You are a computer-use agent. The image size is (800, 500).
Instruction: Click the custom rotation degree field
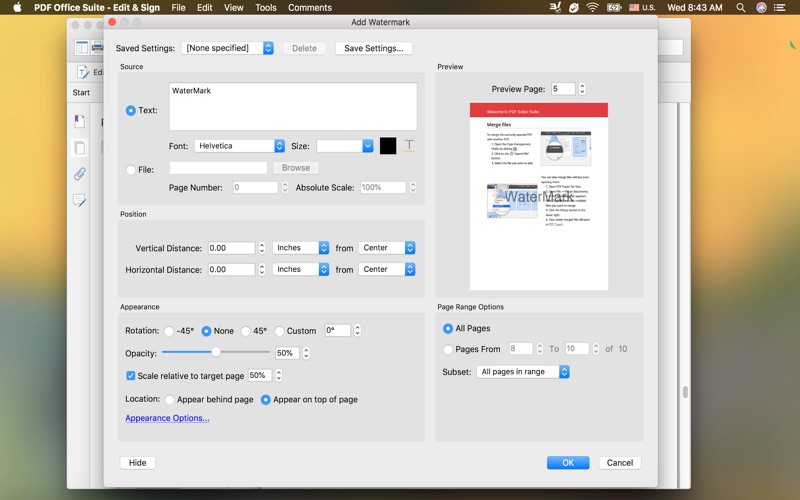[338, 331]
